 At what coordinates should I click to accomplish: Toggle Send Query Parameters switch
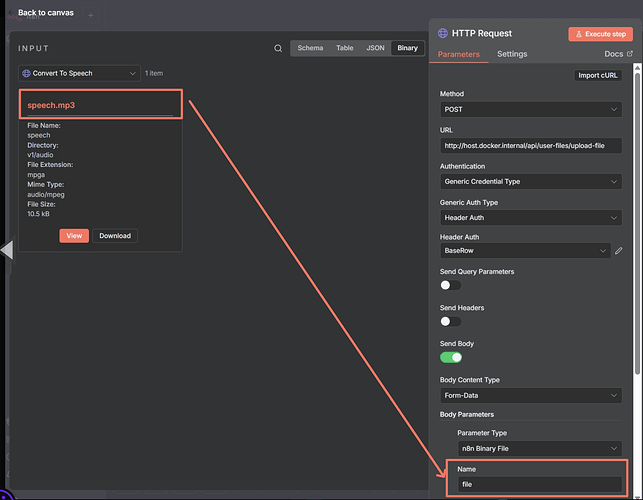tap(451, 285)
